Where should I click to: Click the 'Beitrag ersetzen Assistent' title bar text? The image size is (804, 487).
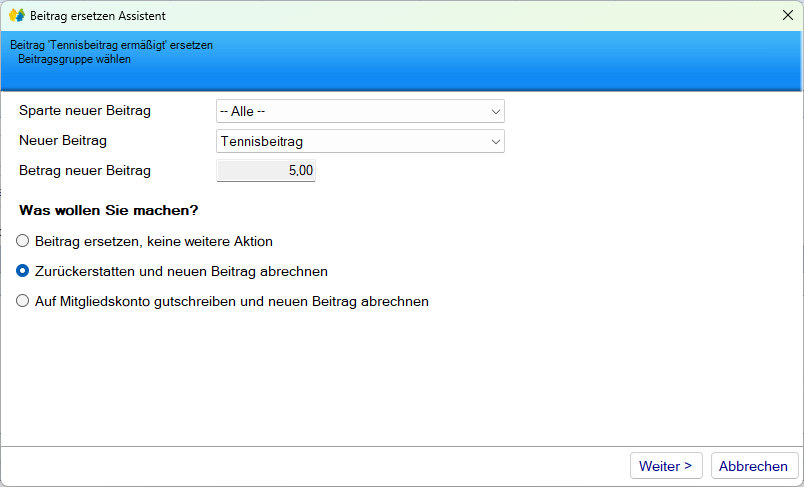pyautogui.click(x=98, y=16)
